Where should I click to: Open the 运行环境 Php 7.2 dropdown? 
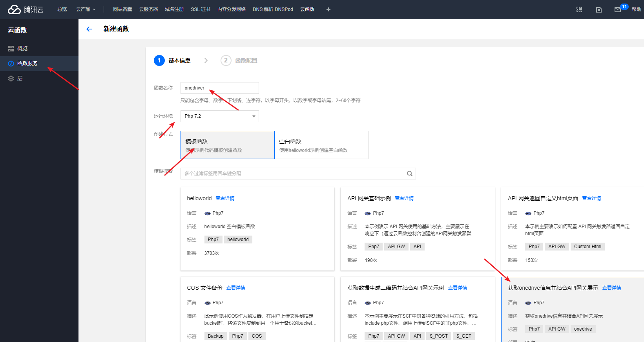(x=220, y=116)
